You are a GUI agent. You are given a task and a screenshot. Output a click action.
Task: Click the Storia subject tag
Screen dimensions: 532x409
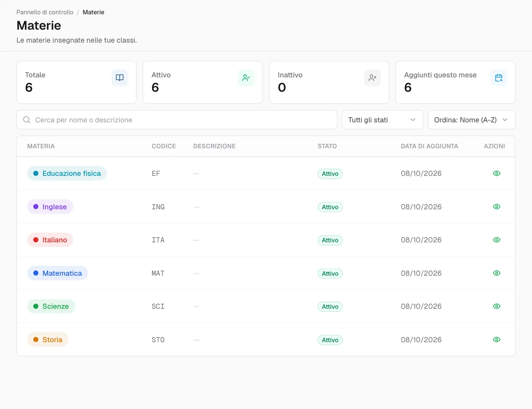pyautogui.click(x=48, y=339)
